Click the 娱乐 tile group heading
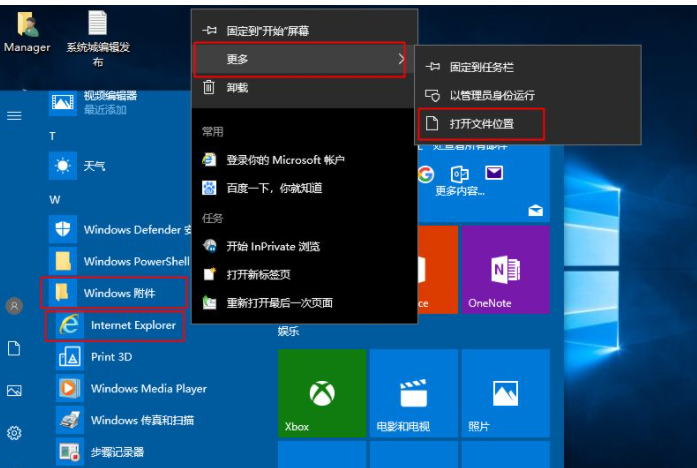 click(x=288, y=331)
